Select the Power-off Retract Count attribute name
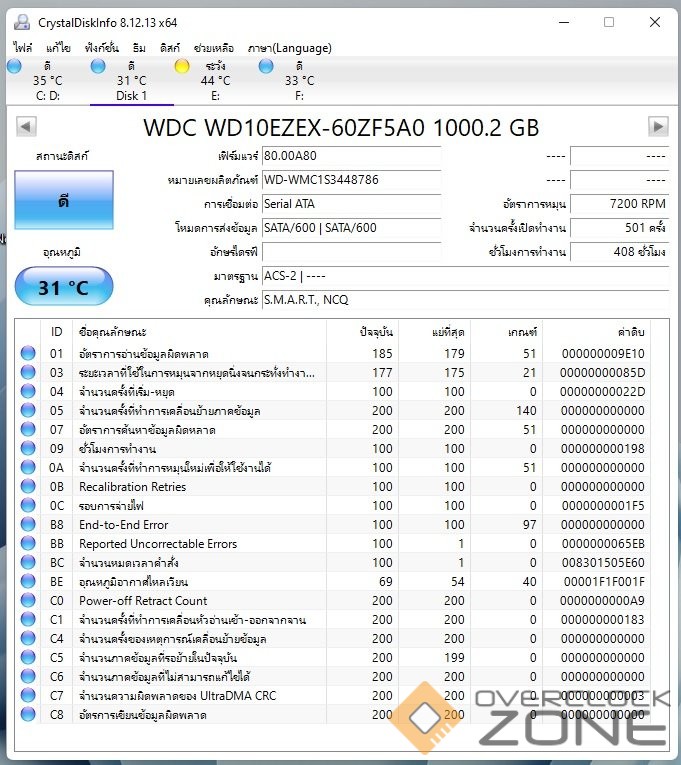This screenshot has width=681, height=765. coord(143,601)
